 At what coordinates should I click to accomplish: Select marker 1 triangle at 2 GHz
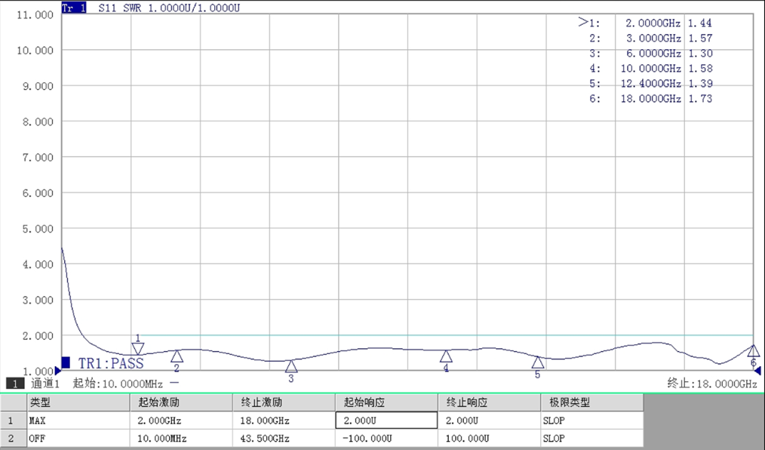pyautogui.click(x=138, y=348)
